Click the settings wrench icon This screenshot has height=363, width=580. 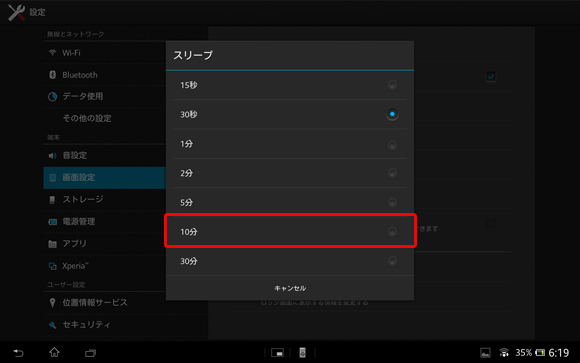coord(16,12)
